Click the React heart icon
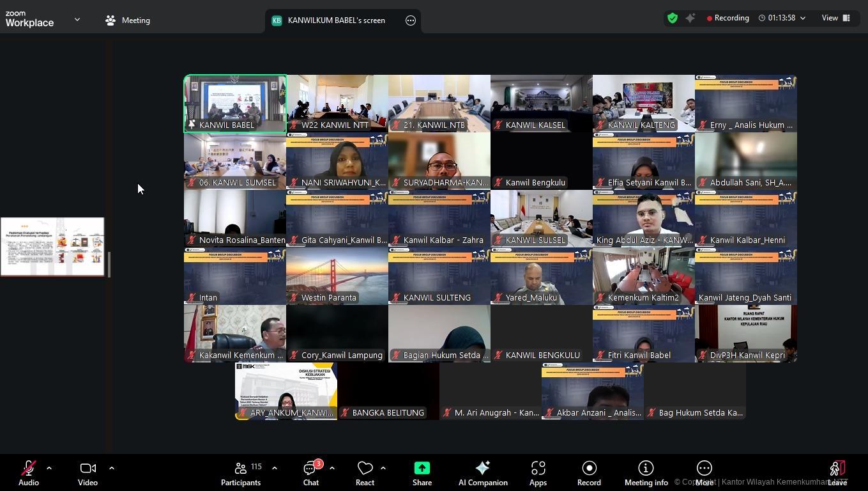The image size is (868, 491). (365, 474)
